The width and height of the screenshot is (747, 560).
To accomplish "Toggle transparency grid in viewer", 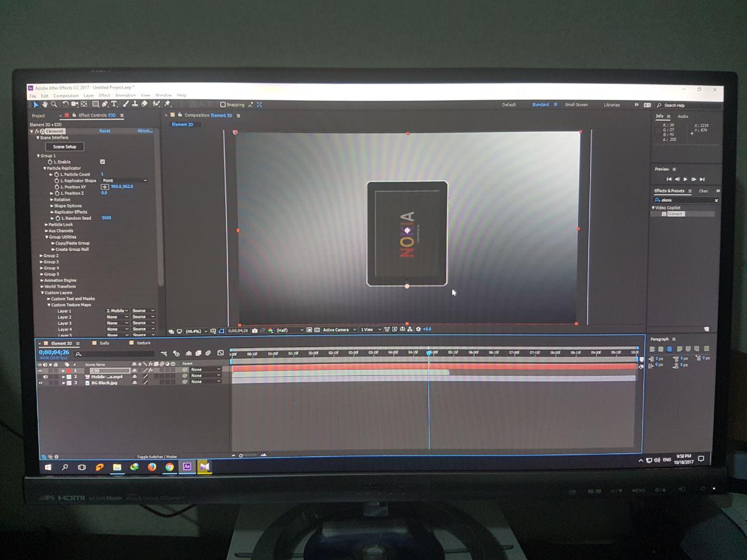I will coord(317,330).
